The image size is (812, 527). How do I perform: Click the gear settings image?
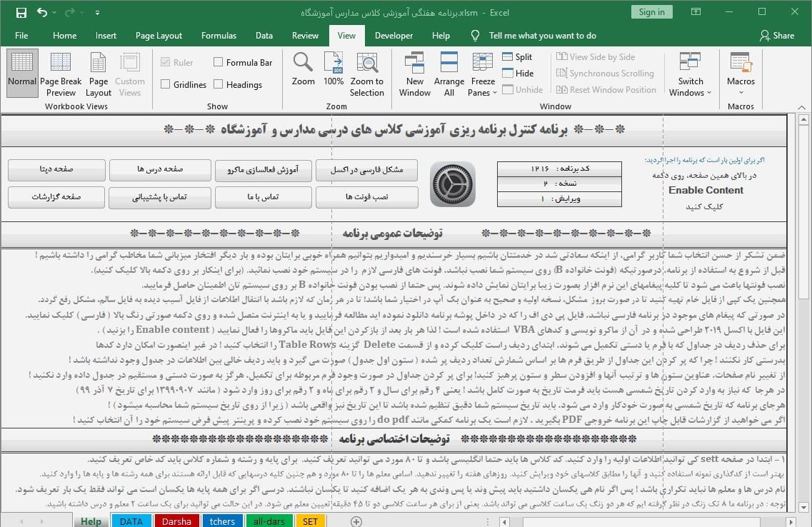pyautogui.click(x=453, y=184)
